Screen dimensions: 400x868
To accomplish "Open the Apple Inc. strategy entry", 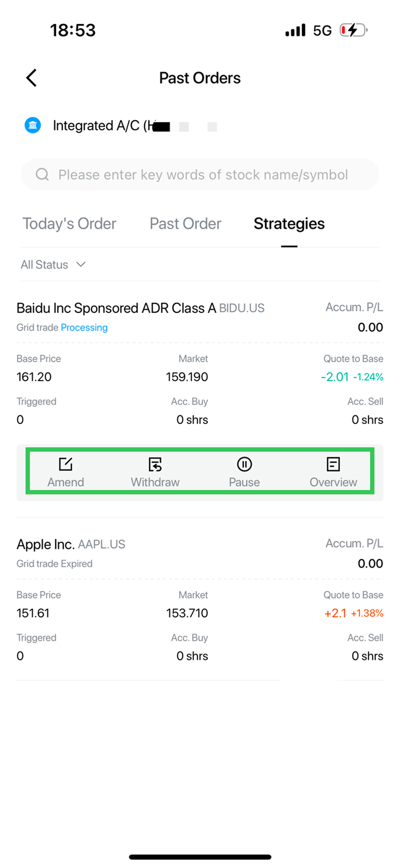I will coord(45,544).
